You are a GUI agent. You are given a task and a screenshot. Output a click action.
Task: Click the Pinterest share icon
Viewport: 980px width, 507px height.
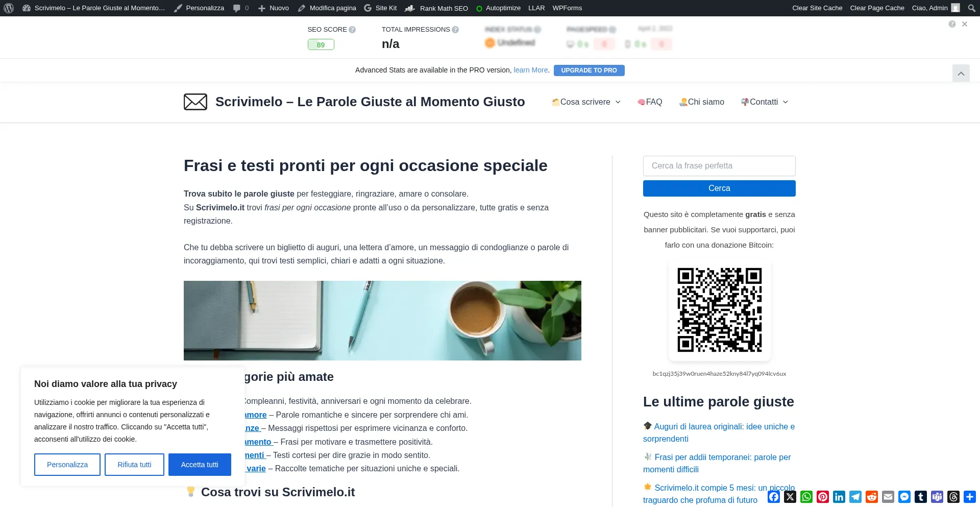823,497
